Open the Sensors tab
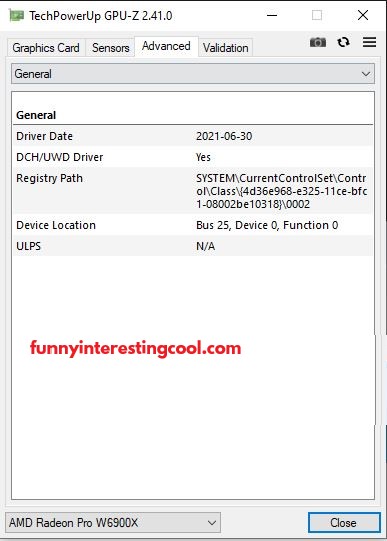Viewport: 387px width, 541px height. 110,48
